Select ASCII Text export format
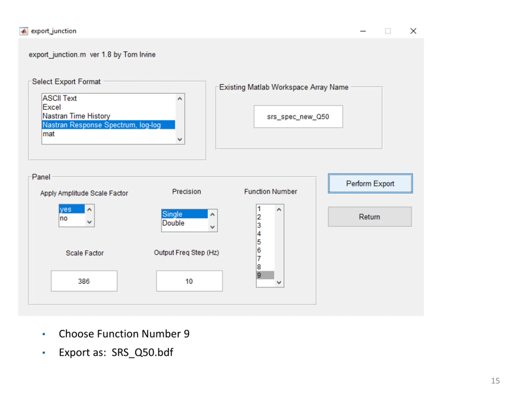The height and width of the screenshot is (399, 532). (x=108, y=98)
